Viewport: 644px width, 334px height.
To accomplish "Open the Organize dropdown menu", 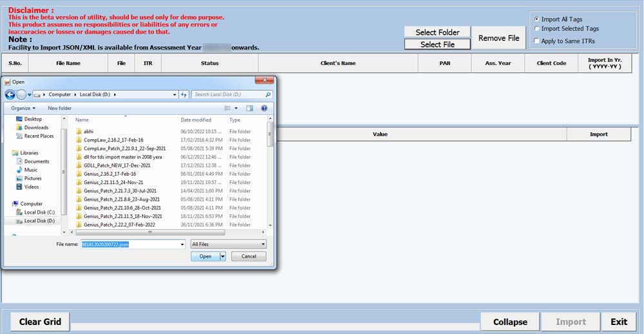I will 23,108.
